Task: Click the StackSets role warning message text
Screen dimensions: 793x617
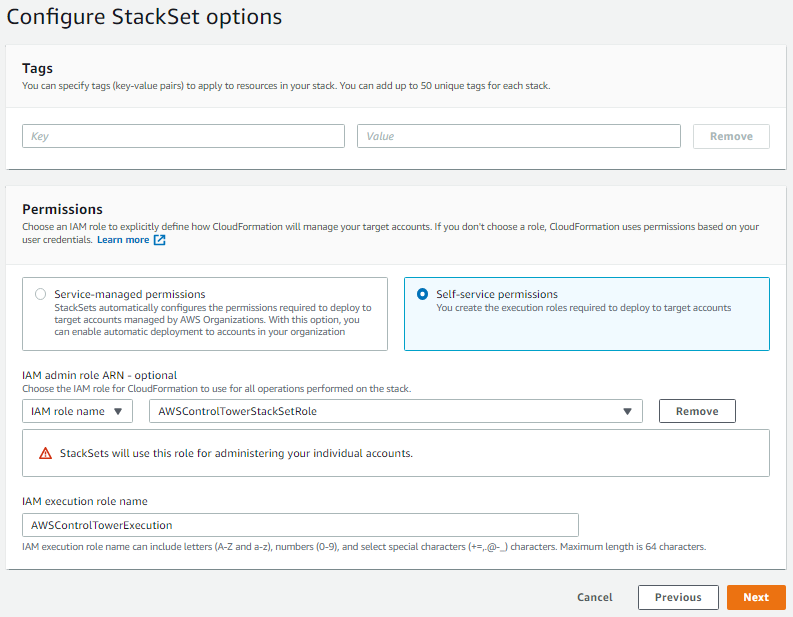Action: coord(236,453)
